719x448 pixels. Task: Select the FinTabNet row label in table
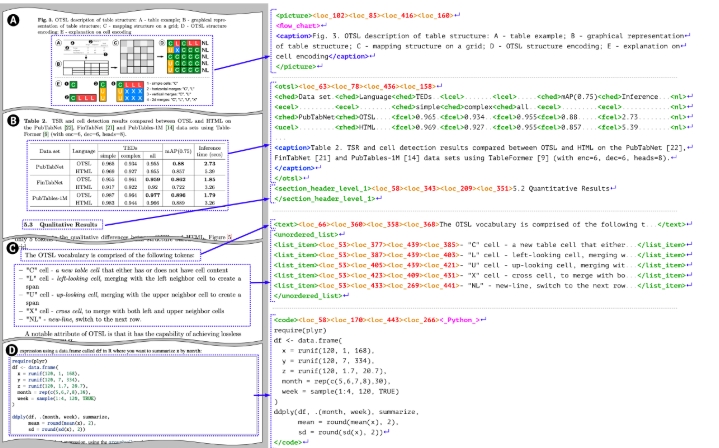[x=52, y=185]
